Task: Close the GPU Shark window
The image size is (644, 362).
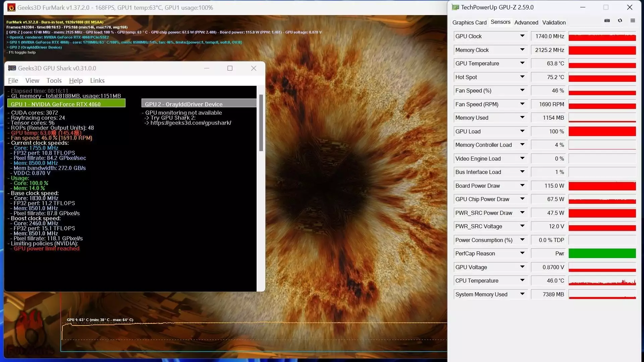Action: (x=254, y=68)
